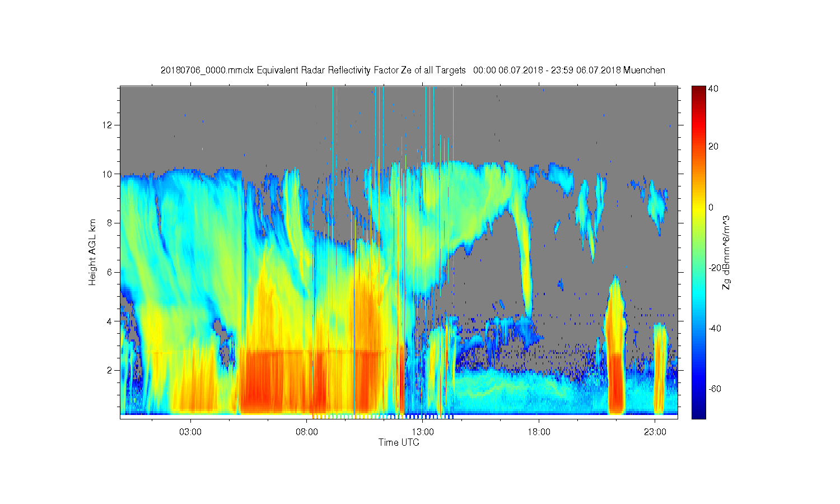Click the end time "23:59 06.07.2018" in the title
Image resolution: width=840 pixels, height=504 pixels.
pyautogui.click(x=585, y=71)
